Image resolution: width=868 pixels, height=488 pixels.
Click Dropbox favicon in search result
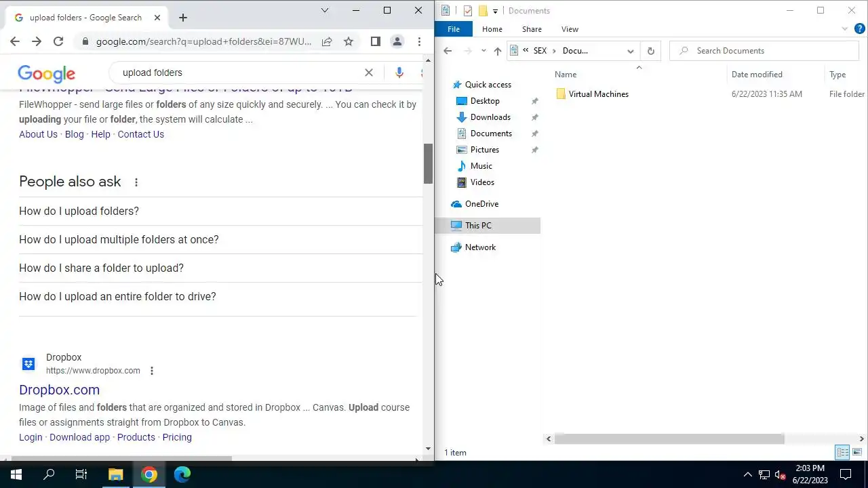[28, 364]
